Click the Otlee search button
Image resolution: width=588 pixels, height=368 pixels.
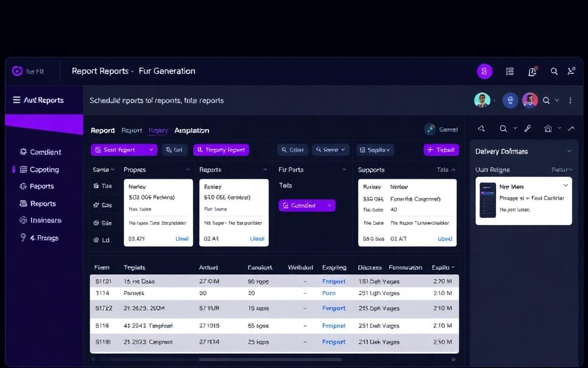[292, 149]
